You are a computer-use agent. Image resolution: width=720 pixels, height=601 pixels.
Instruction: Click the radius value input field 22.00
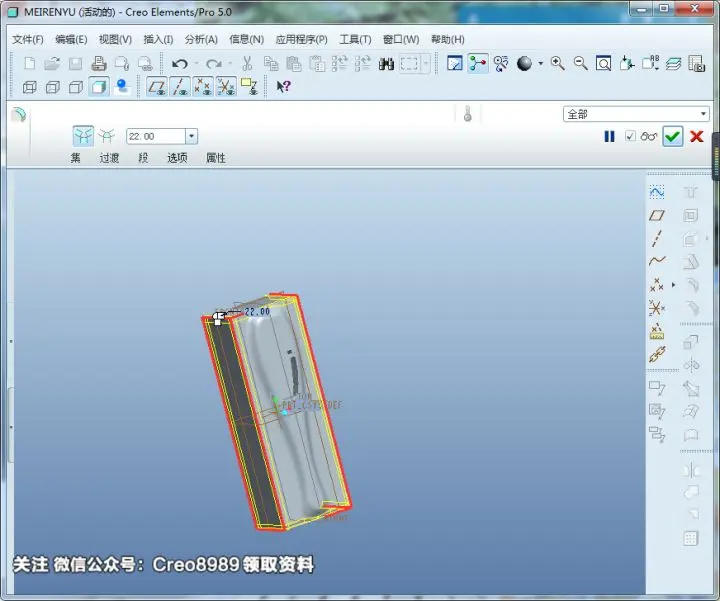156,136
